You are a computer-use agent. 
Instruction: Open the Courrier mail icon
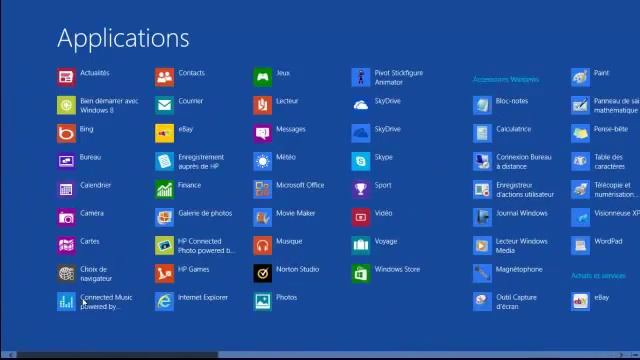(164, 105)
